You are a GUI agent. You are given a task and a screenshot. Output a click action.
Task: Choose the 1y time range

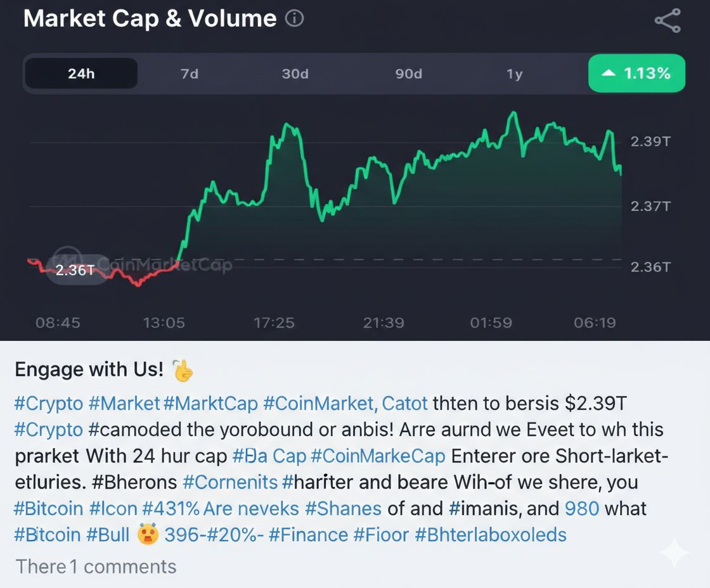pyautogui.click(x=514, y=73)
